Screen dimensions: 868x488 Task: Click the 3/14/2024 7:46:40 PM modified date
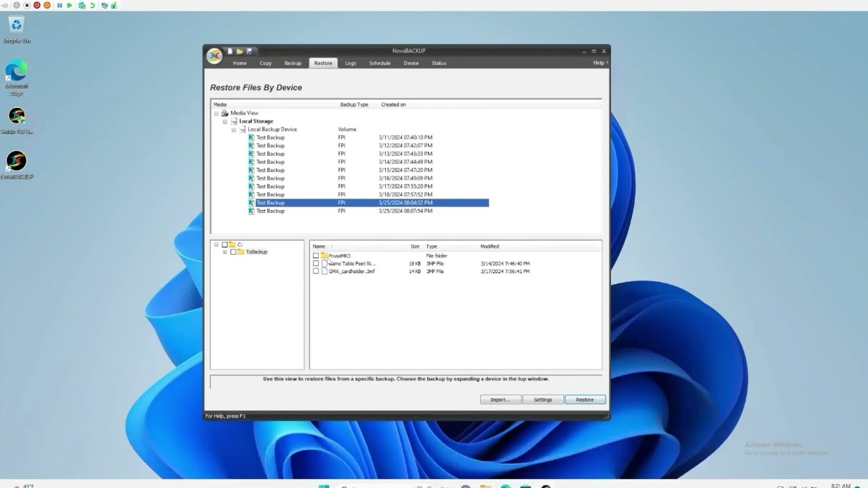(x=505, y=263)
